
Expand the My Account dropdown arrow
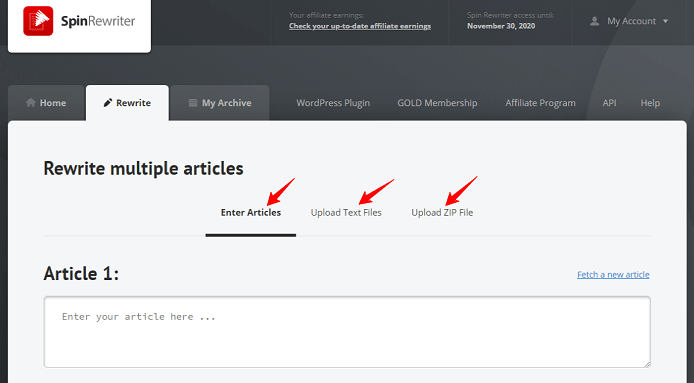coord(665,21)
